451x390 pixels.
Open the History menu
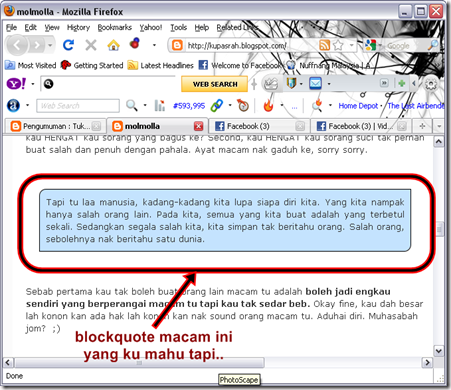click(x=79, y=27)
